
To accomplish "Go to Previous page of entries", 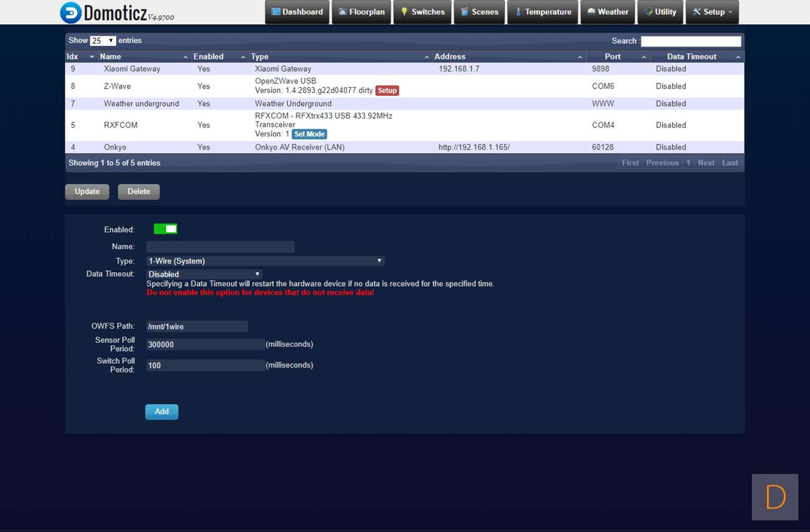I will pyautogui.click(x=662, y=163).
